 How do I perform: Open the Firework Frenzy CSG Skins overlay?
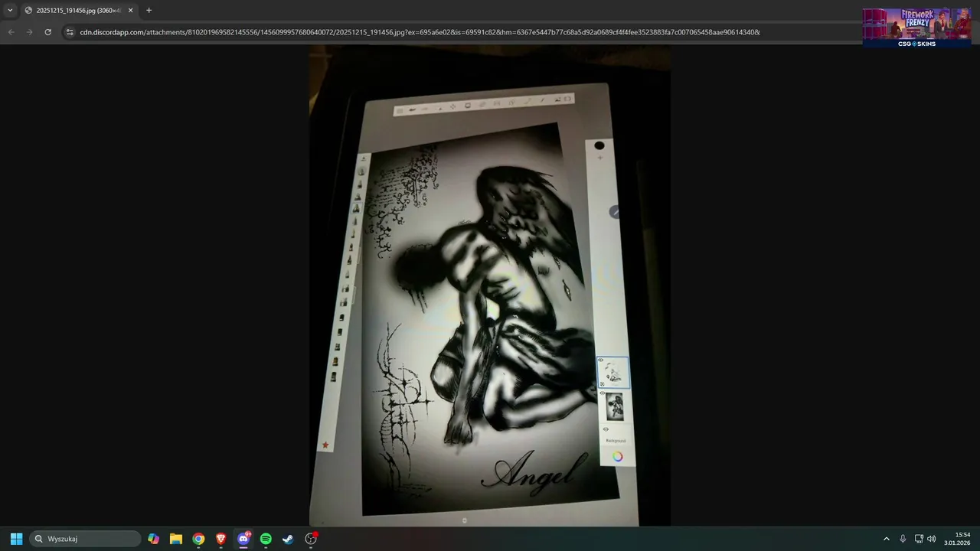pos(916,28)
